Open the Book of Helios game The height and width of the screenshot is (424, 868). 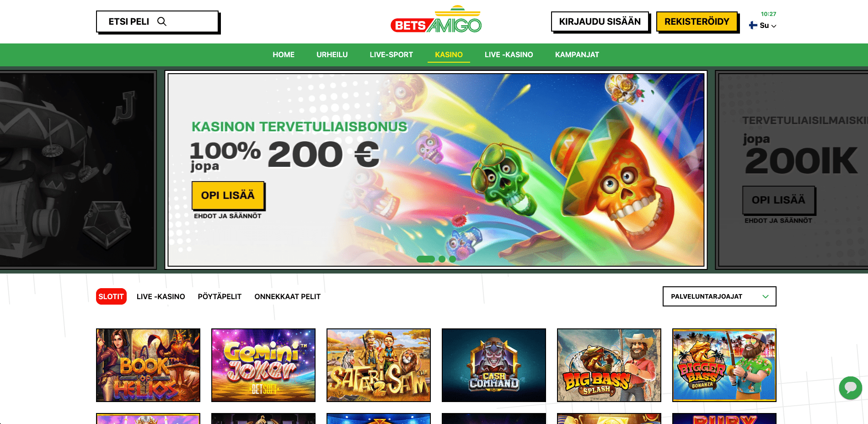(x=148, y=365)
